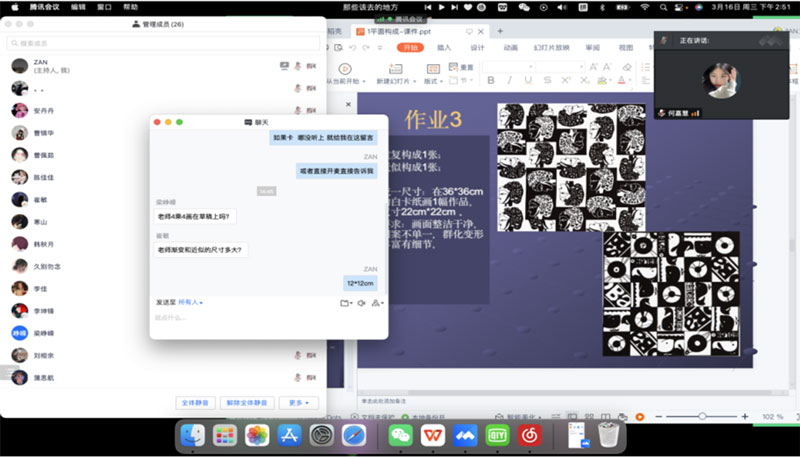Open WeChat from the Dock
The height and width of the screenshot is (457, 800).
point(400,435)
